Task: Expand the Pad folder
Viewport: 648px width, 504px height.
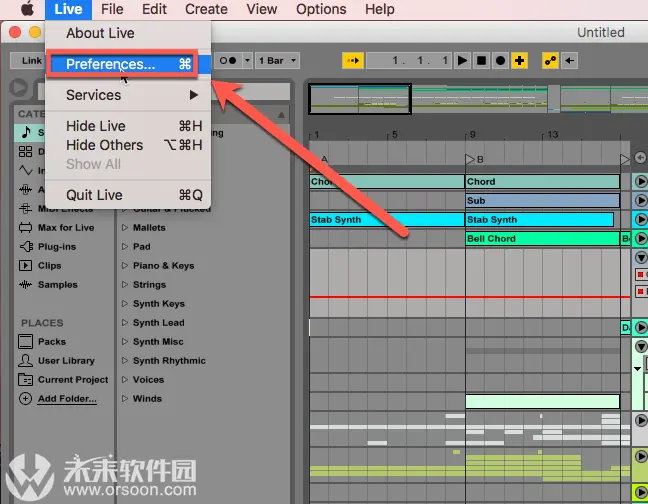Action: tap(125, 247)
